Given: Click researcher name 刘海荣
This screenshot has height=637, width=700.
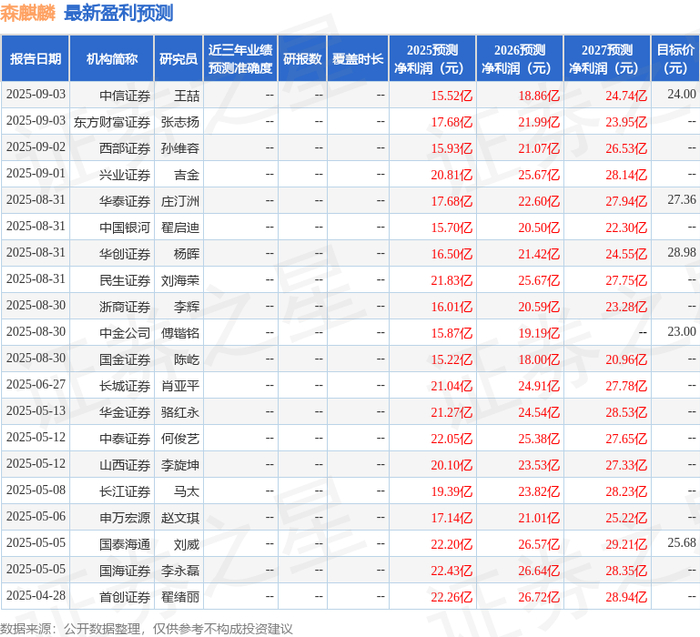Looking at the screenshot, I should point(180,280).
